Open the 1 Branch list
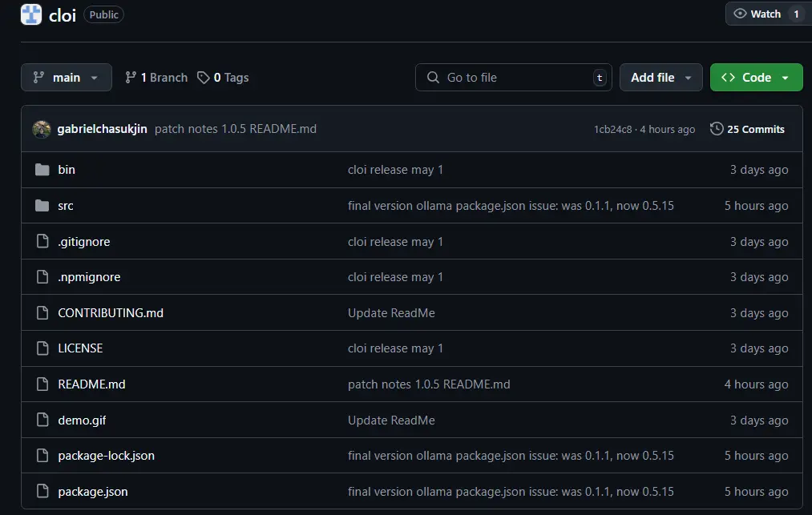The image size is (812, 515). pos(156,78)
